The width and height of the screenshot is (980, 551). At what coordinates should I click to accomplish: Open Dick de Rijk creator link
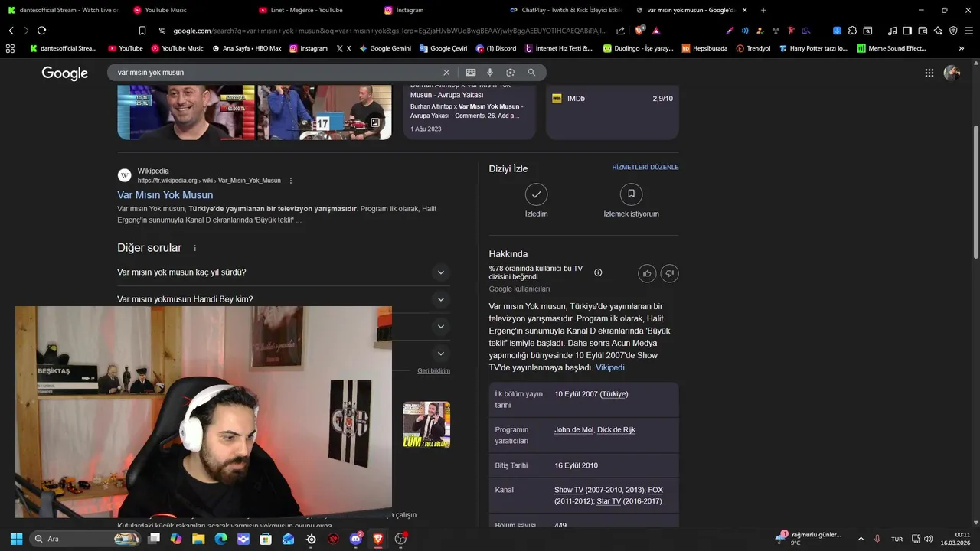tap(616, 430)
